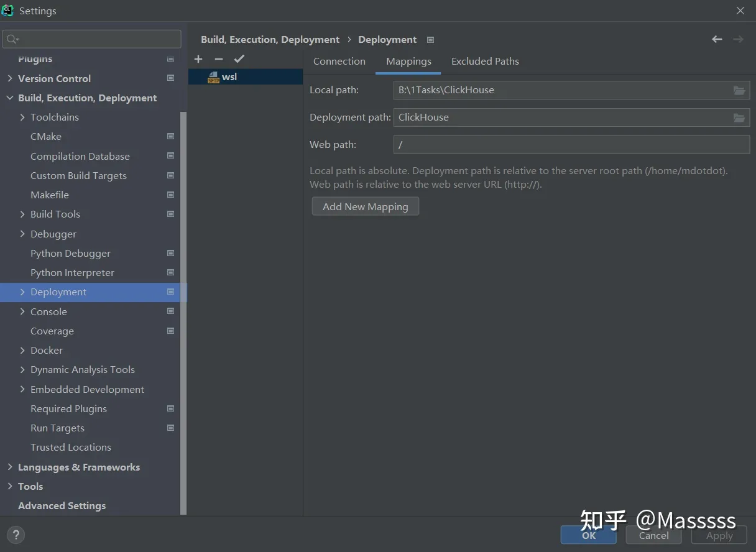This screenshot has width=756, height=552.
Task: Click project-level icon on Build Tools row
Action: (171, 214)
